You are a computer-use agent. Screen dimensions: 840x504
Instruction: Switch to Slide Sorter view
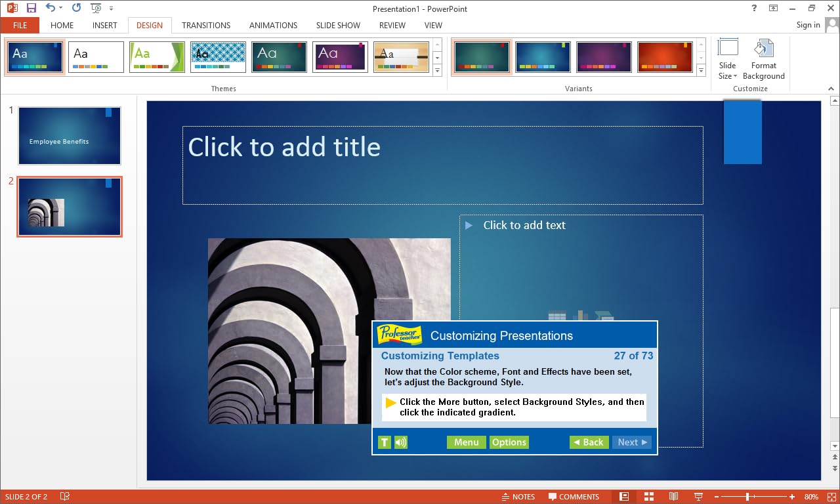(x=648, y=497)
